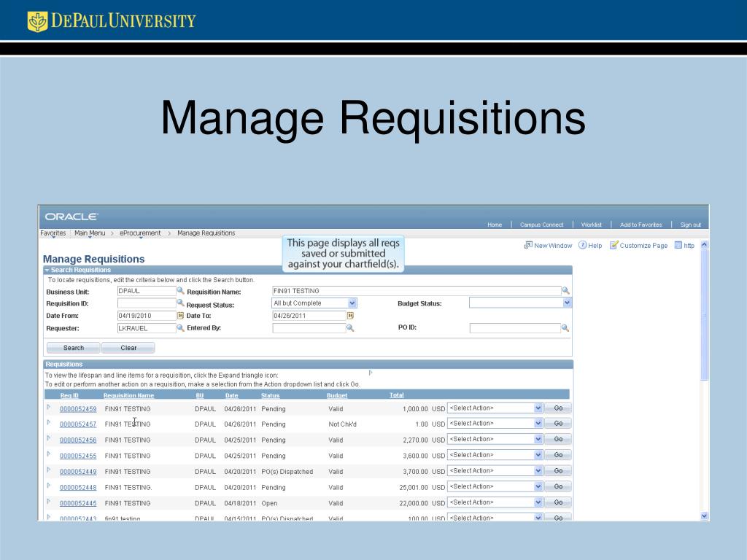Screen dimensions: 747x560
Task: Open Budget Status dropdown
Action: point(566,303)
